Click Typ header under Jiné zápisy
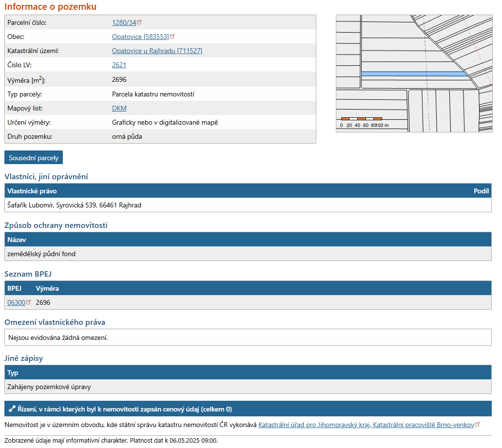 [x=13, y=373]
